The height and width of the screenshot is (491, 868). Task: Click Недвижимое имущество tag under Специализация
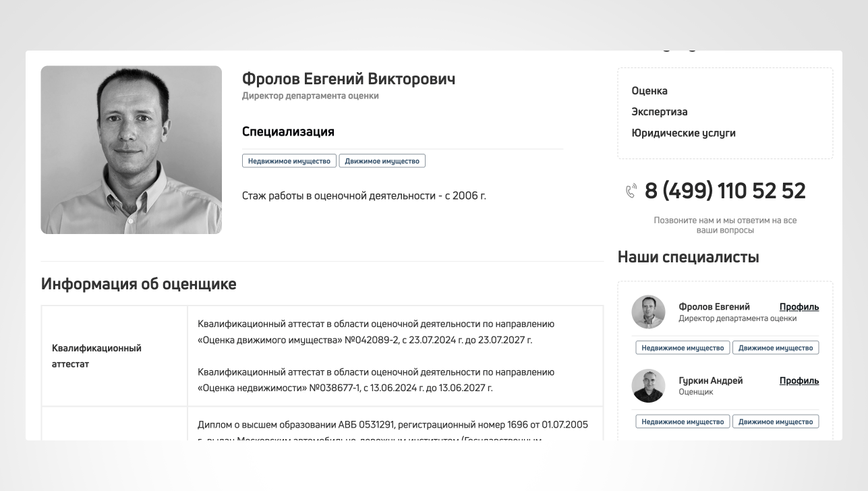289,161
